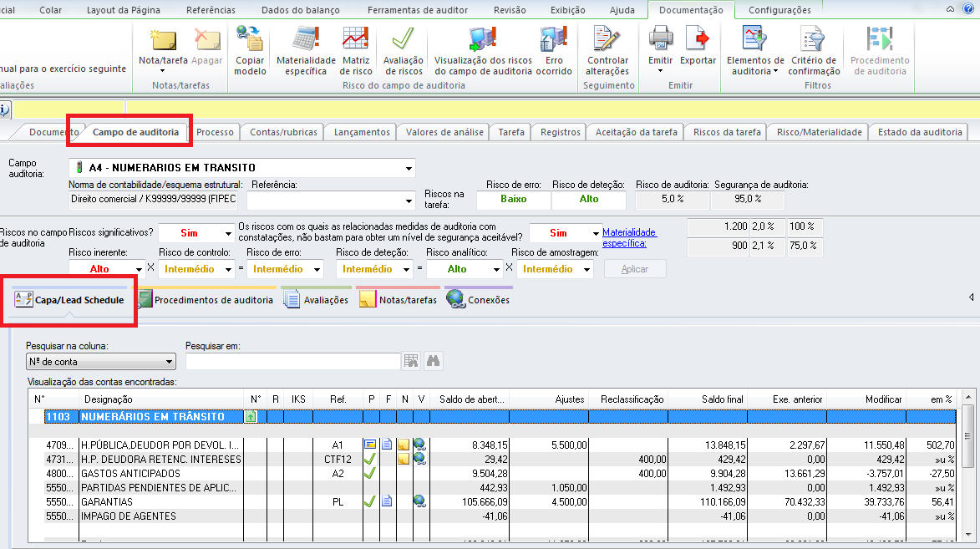Expand the Campo auditoria dropdown

click(409, 168)
